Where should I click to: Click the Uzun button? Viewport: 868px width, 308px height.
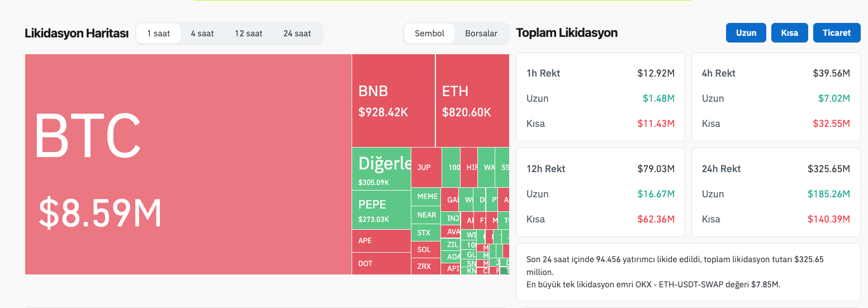click(746, 33)
